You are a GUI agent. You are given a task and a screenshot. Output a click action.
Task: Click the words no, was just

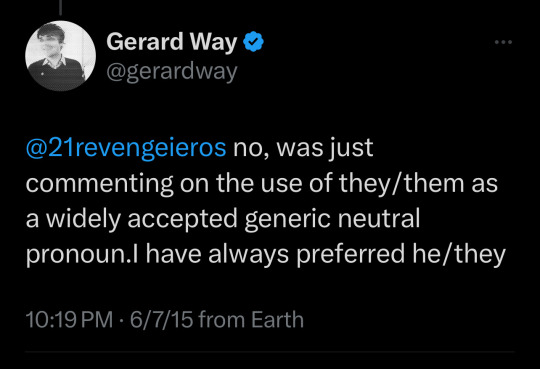click(x=303, y=147)
